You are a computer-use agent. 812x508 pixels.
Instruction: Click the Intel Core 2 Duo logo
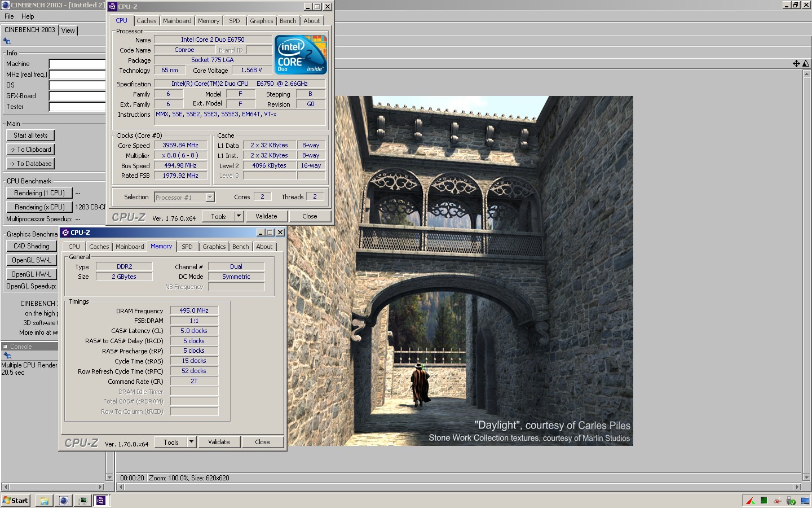pos(301,55)
